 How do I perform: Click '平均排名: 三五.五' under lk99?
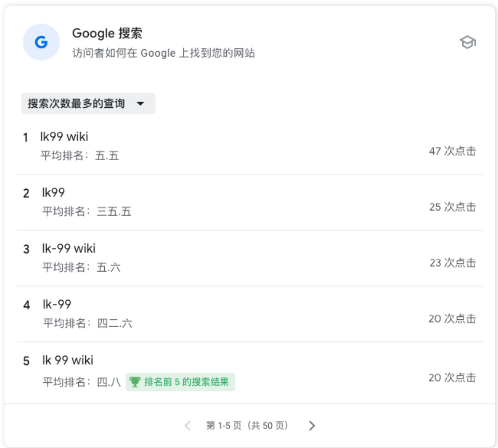[x=87, y=212]
